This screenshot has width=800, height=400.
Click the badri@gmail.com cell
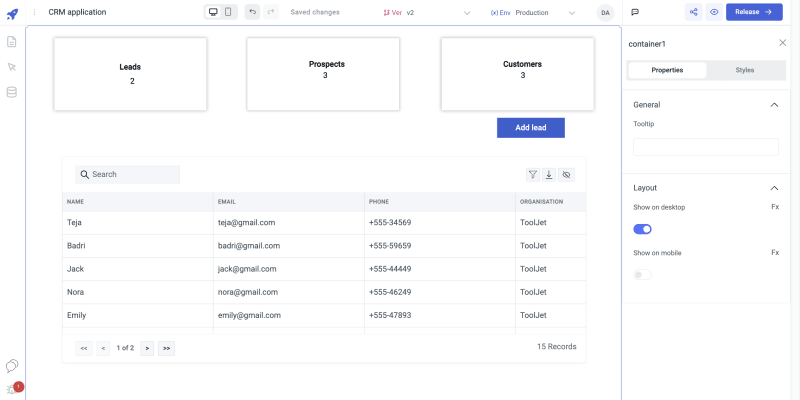point(289,246)
